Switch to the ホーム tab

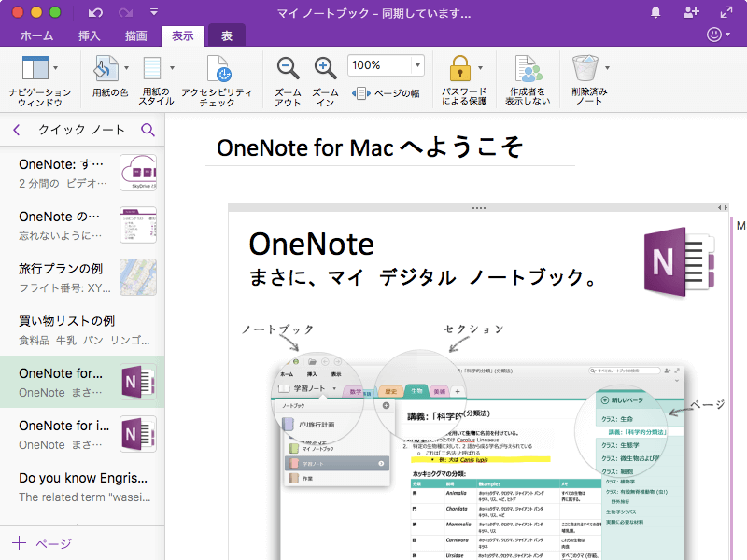coord(36,35)
